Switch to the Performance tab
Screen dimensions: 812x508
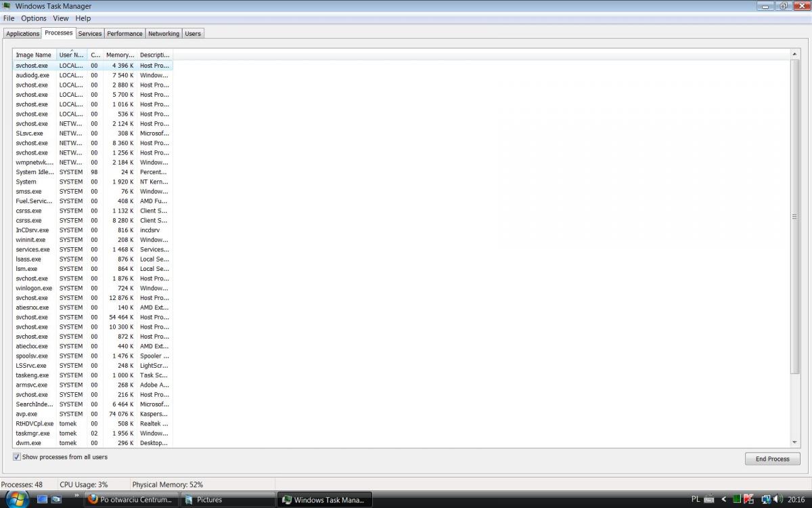(x=125, y=34)
